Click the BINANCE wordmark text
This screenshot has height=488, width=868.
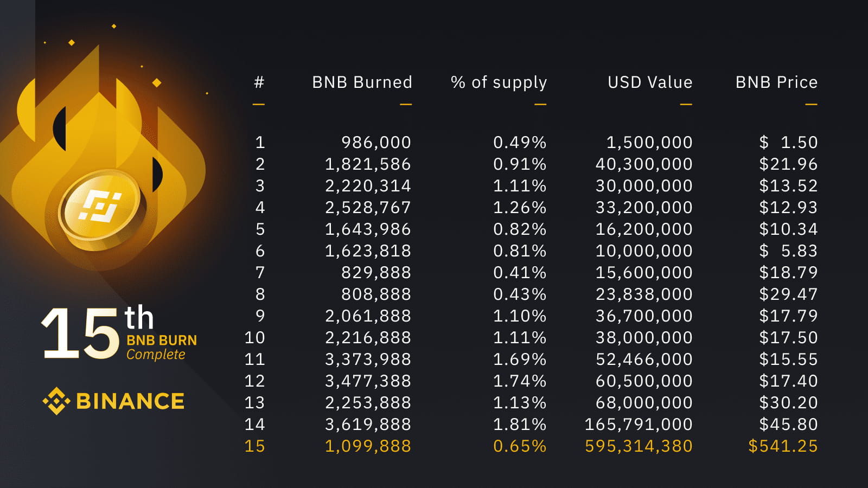[x=130, y=401]
